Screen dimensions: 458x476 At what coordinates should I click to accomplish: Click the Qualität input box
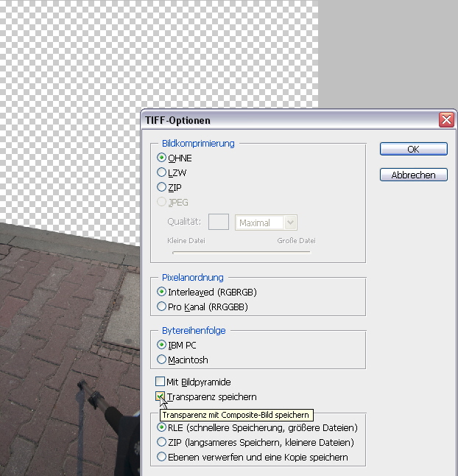219,222
